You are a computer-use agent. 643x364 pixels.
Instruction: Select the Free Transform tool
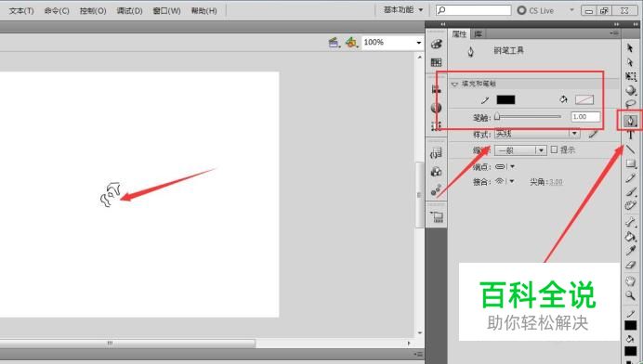[x=631, y=77]
